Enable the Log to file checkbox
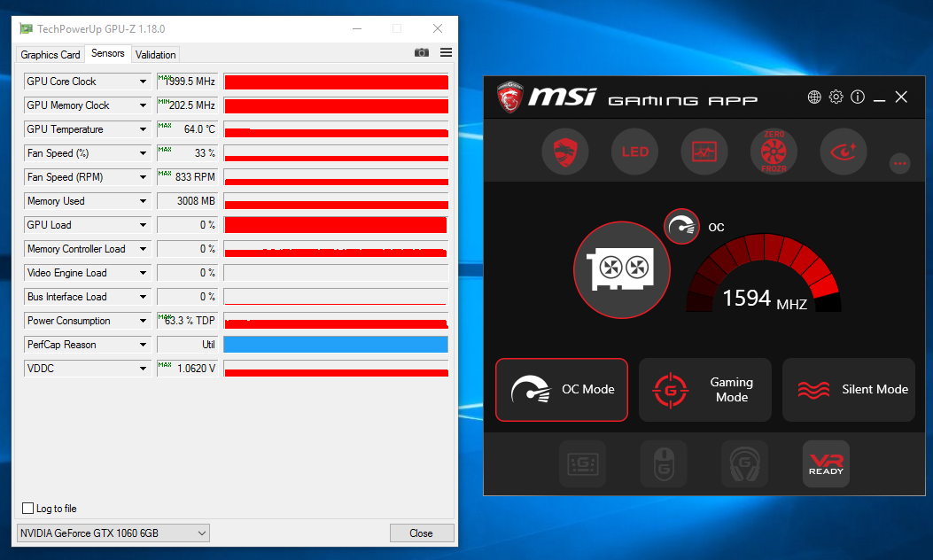Screen dimensions: 933x560 [28, 509]
